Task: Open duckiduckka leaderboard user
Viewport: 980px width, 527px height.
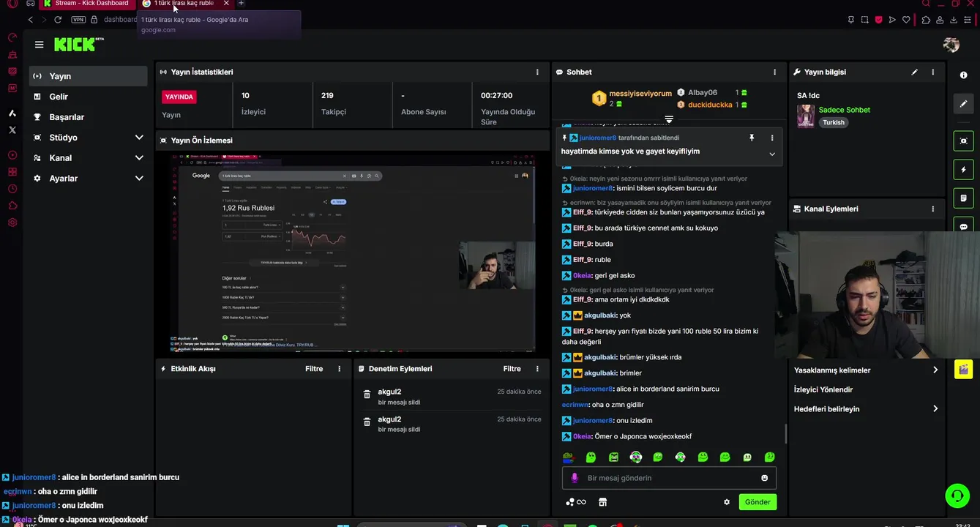Action: pyautogui.click(x=710, y=105)
